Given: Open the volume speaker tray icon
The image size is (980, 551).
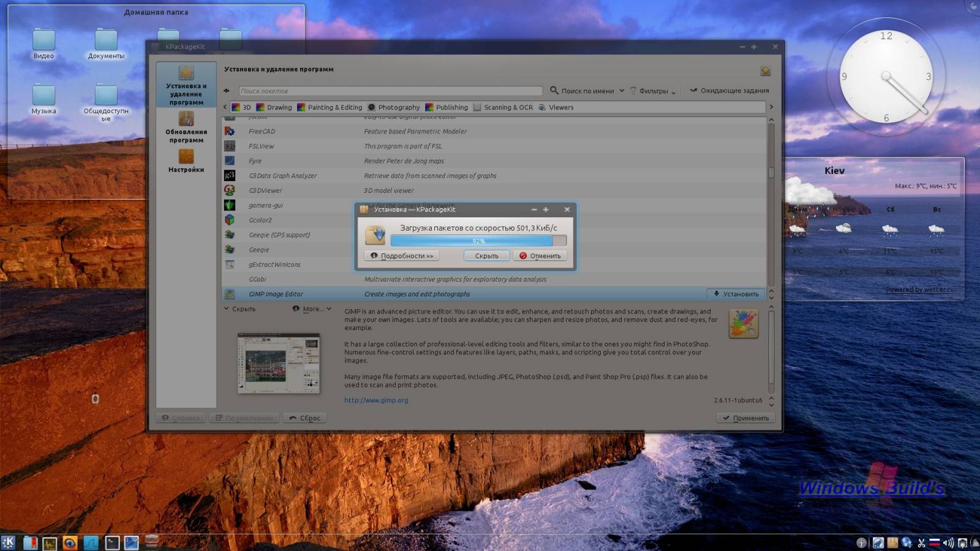Looking at the screenshot, I should click(948, 543).
